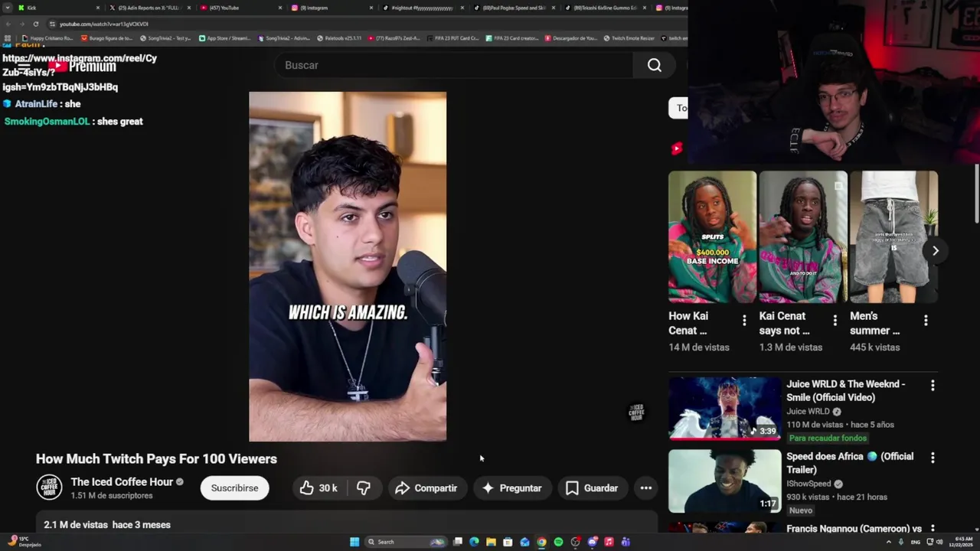
Task: Open File Explorer from the taskbar
Action: (x=491, y=542)
